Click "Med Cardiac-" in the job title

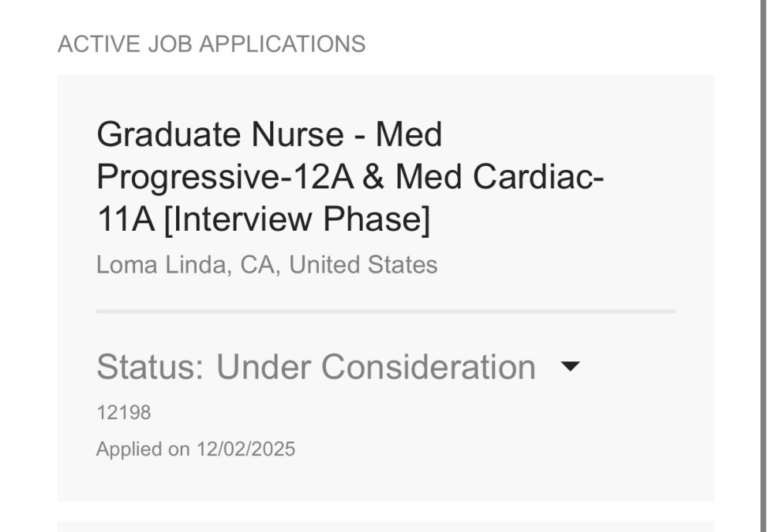point(499,178)
